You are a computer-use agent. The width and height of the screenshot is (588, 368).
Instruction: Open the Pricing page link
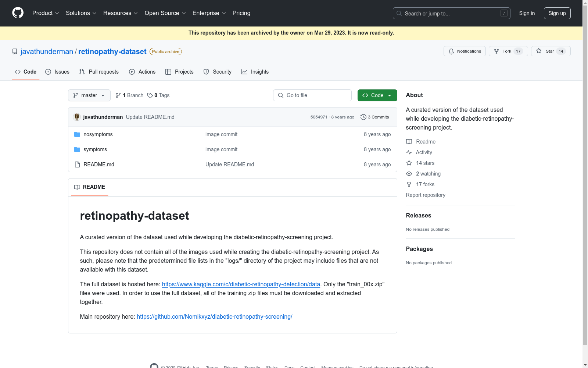[241, 13]
